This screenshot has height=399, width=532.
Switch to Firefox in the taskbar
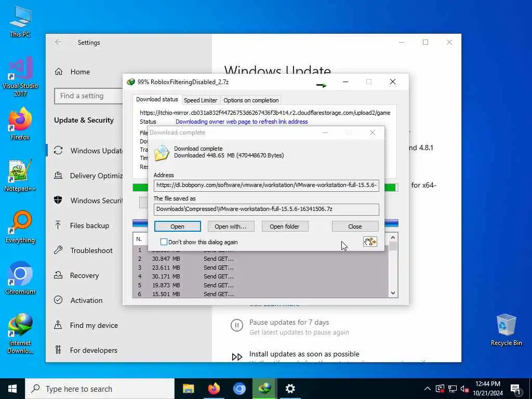coord(214,389)
